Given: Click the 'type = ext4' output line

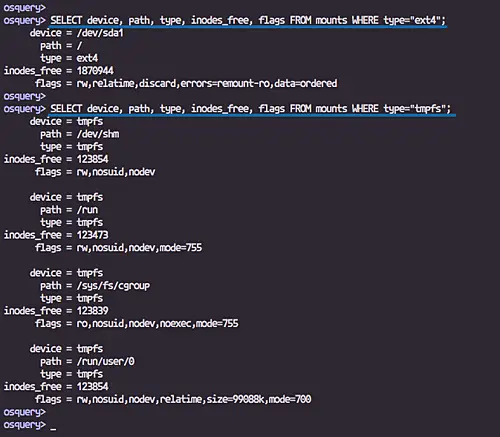Looking at the screenshot, I should (x=69, y=58).
